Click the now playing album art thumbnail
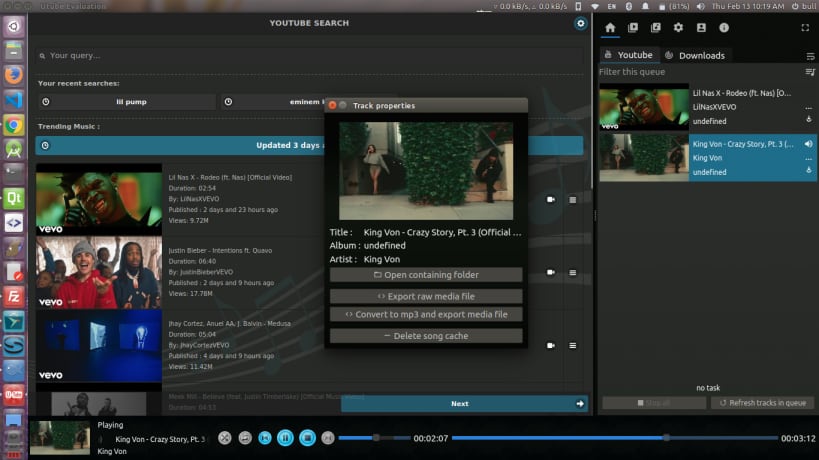819x460 pixels. tap(60, 438)
